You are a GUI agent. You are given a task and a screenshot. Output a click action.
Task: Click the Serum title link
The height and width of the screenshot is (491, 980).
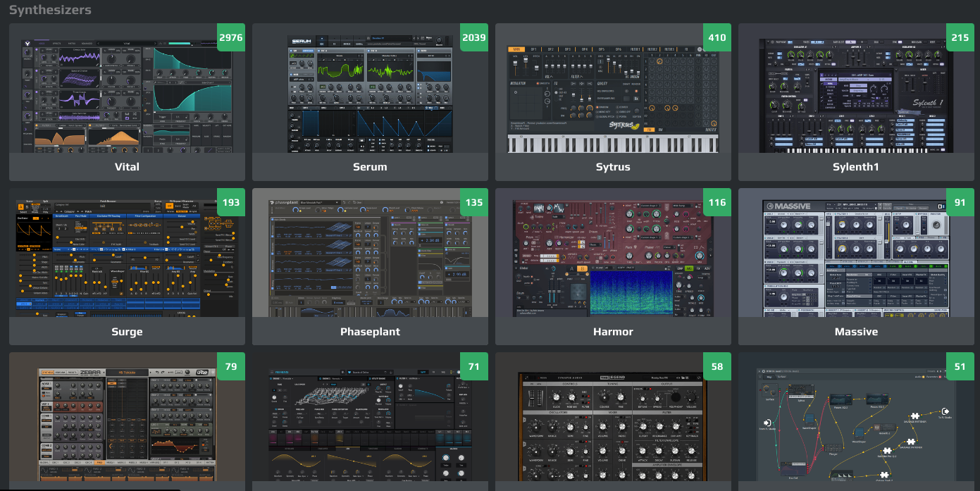tap(370, 167)
